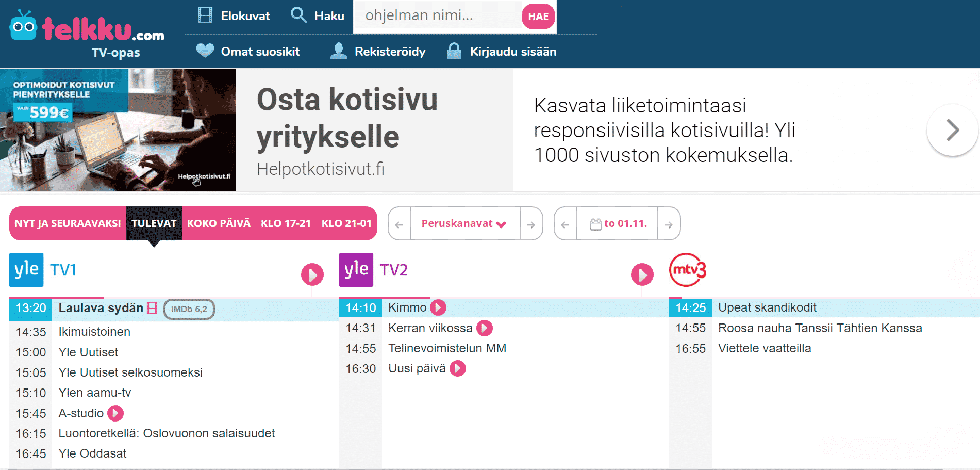This screenshot has width=980, height=470.
Task: Focus the ohjelman nimi search field
Action: pyautogui.click(x=437, y=15)
